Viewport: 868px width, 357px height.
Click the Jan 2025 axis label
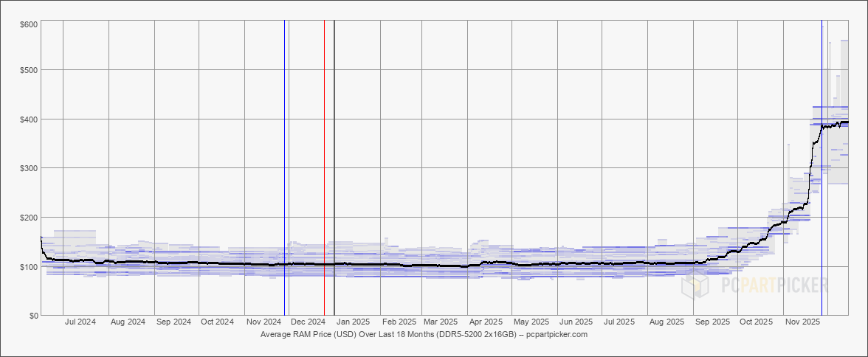coord(353,322)
